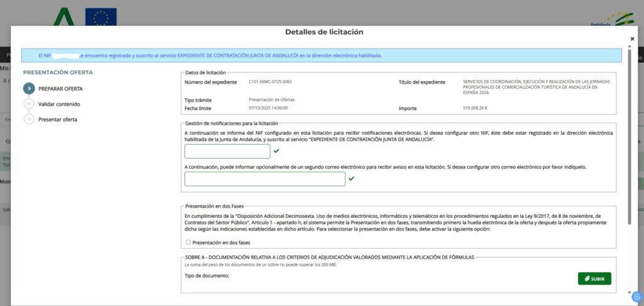Image resolution: width=644 pixels, height=306 pixels.
Task: Click the Importe value 519.008,26 €
Action: tap(475, 108)
